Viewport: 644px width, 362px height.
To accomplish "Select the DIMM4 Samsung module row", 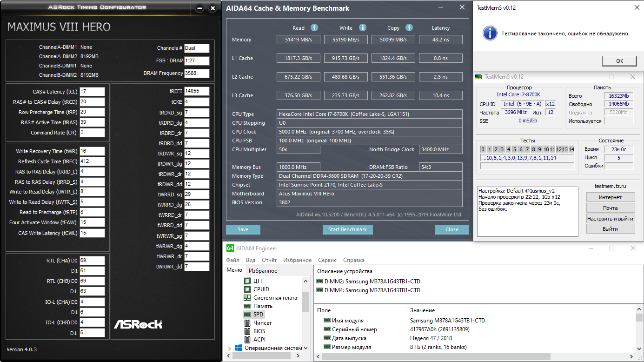I will [x=368, y=290].
